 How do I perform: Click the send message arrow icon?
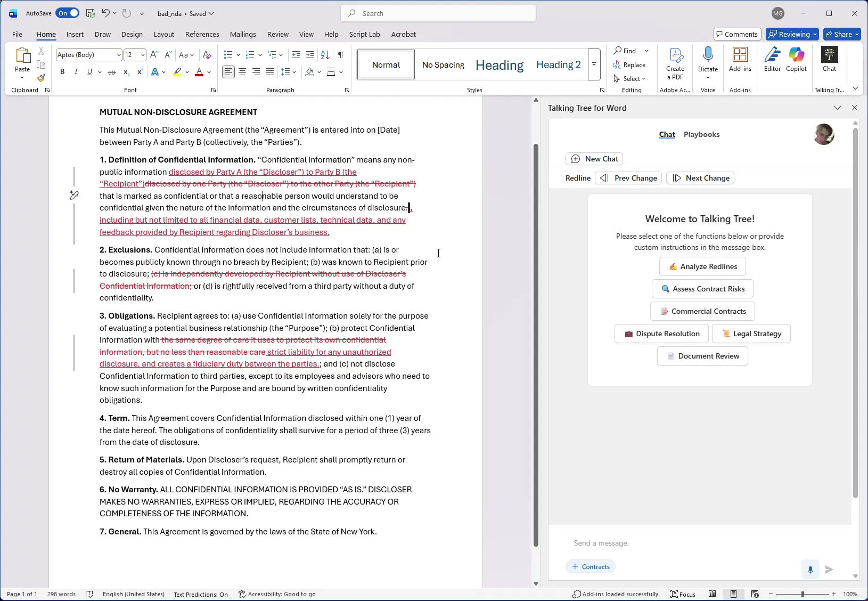(x=829, y=570)
